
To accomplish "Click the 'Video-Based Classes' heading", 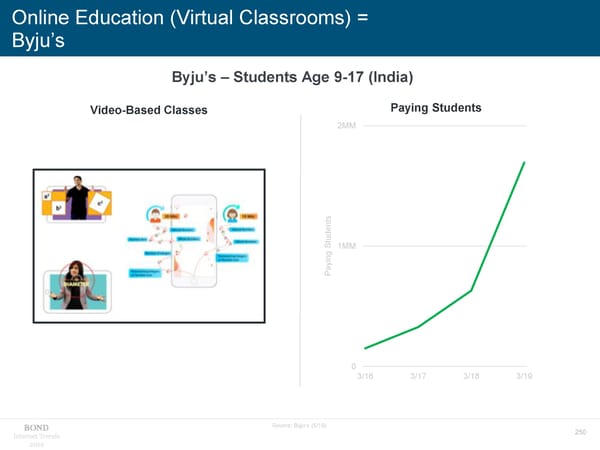I will [x=148, y=110].
